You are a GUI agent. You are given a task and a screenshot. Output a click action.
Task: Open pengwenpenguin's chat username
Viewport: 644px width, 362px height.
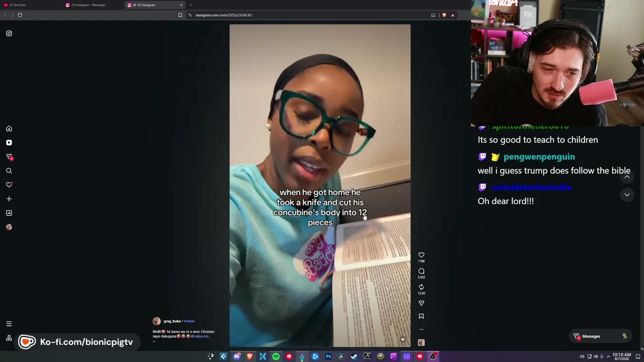(x=539, y=157)
